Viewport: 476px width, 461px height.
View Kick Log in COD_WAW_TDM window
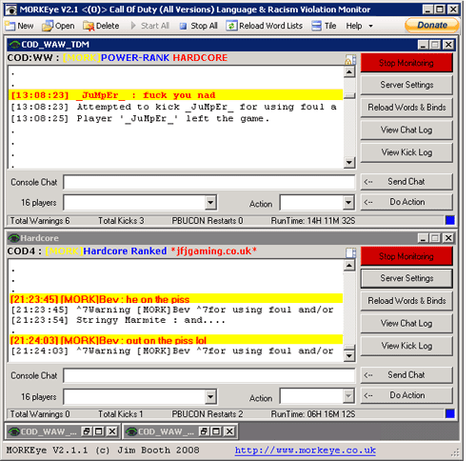407,152
